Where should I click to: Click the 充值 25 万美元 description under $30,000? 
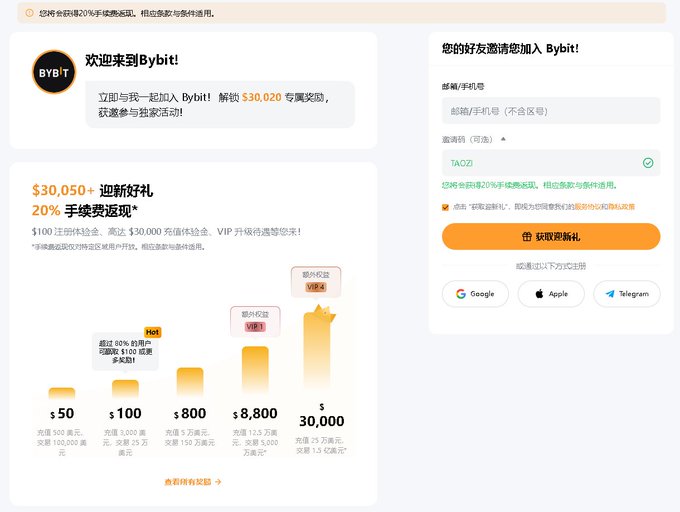click(321, 445)
